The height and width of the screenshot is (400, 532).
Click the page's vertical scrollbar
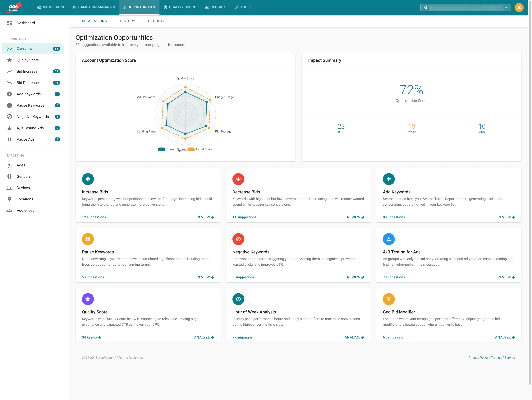[530, 193]
